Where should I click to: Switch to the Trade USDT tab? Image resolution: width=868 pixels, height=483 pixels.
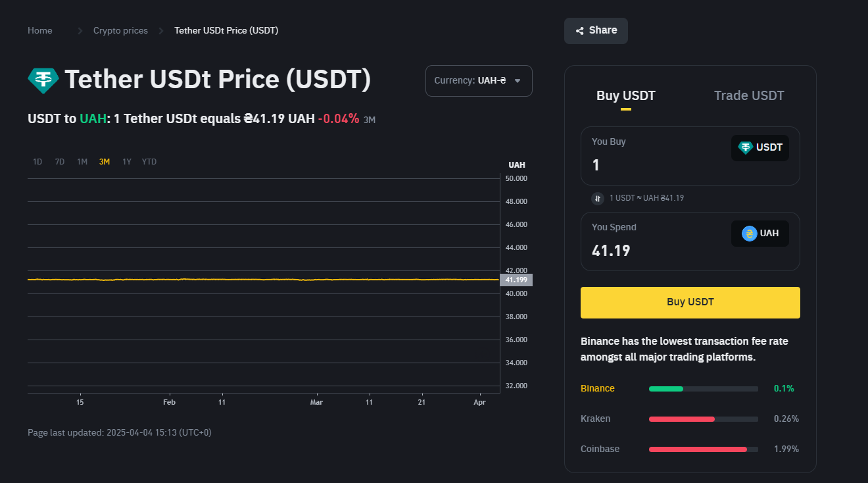749,96
